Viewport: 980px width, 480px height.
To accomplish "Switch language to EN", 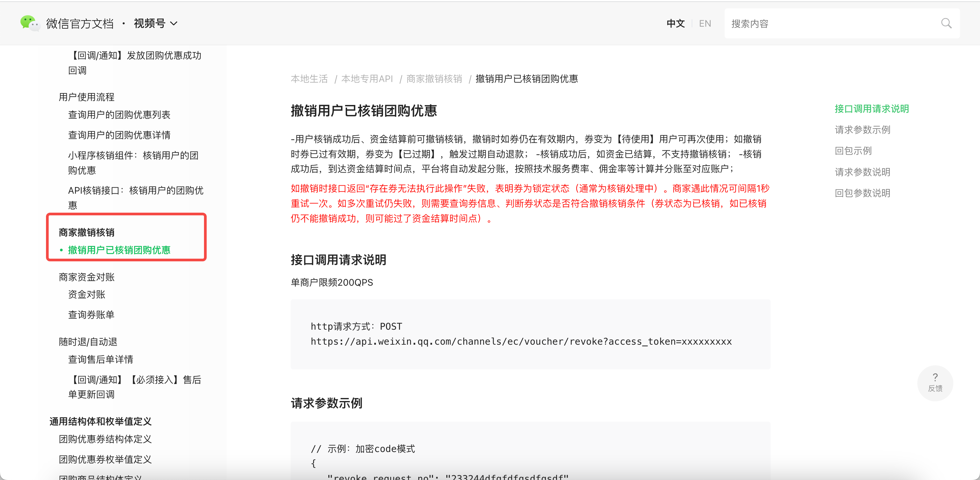I will [x=705, y=24].
